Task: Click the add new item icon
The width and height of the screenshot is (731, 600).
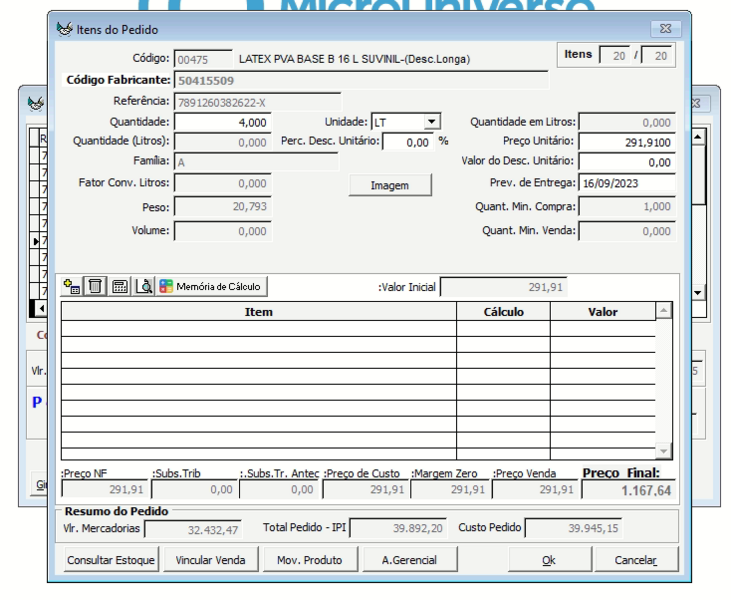Action: 72,286
